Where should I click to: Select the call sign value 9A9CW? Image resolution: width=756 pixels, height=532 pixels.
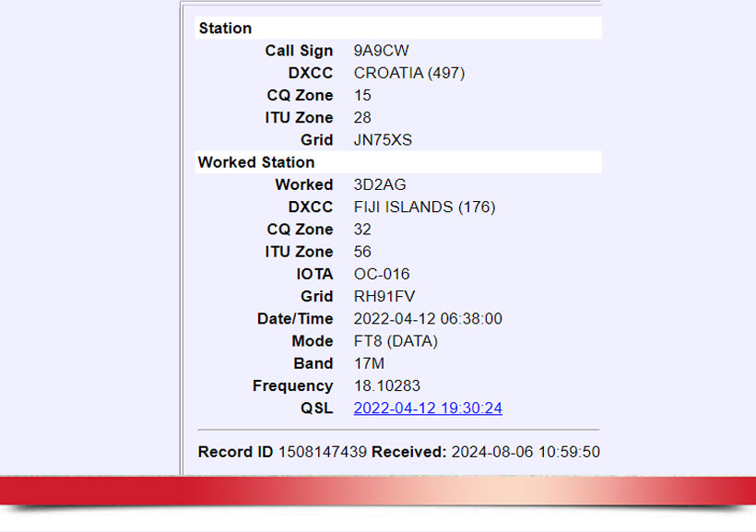pyautogui.click(x=381, y=51)
